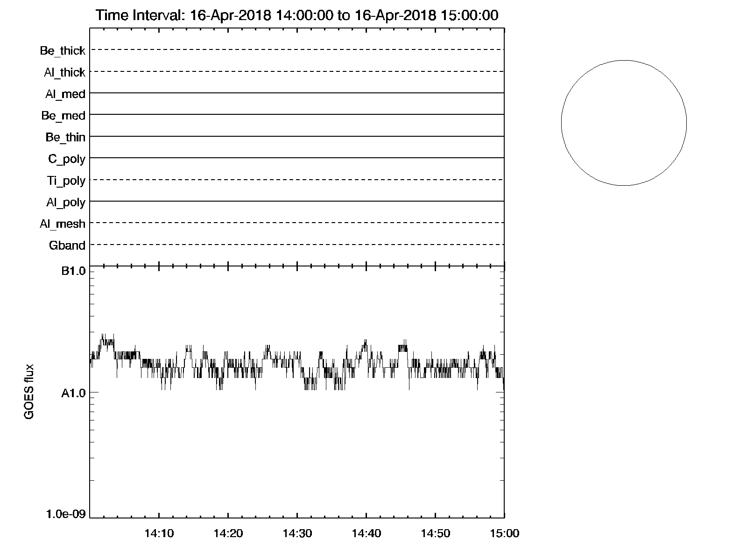Select the Al_poly filter label

coord(66,203)
